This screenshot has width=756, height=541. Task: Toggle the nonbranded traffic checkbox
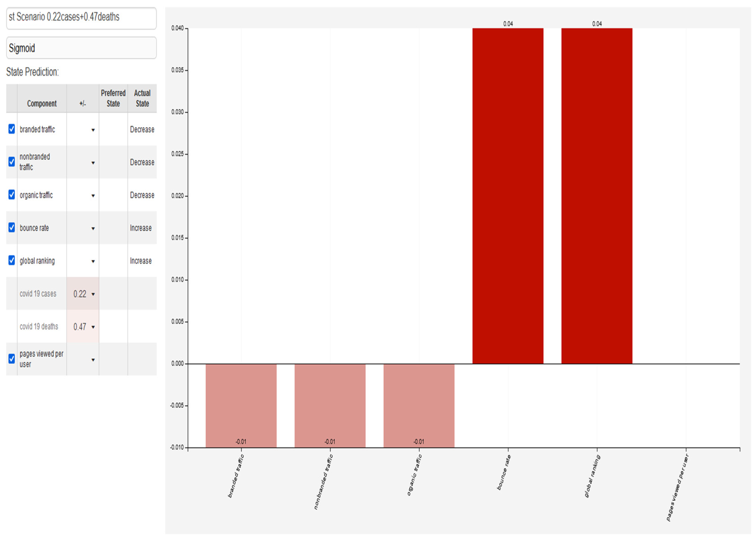(12, 162)
